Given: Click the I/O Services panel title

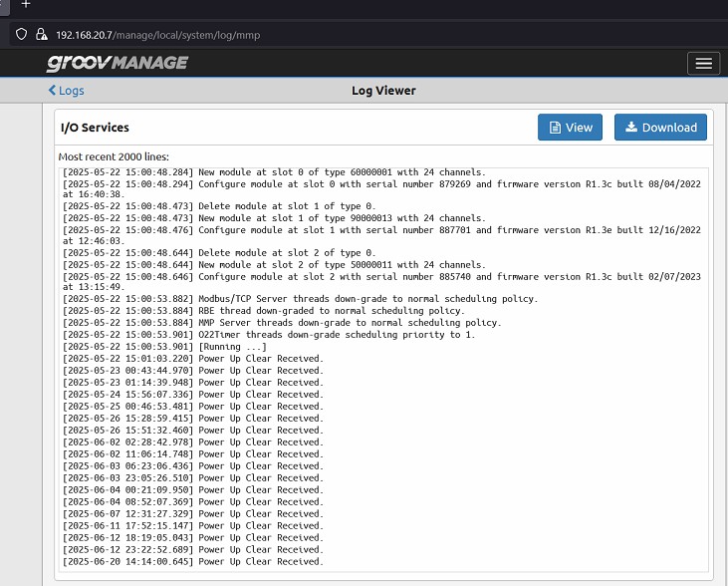Looking at the screenshot, I should (x=95, y=128).
